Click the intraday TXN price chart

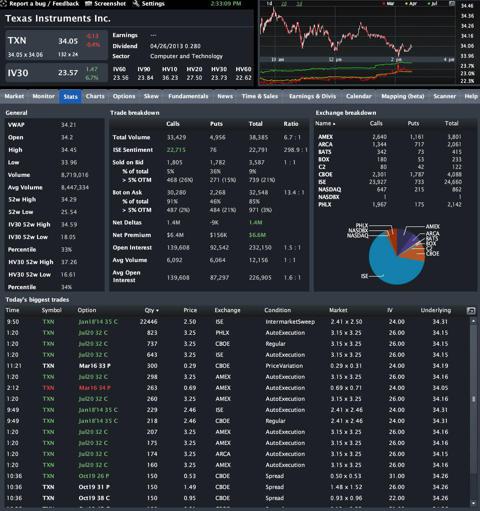[x=357, y=32]
